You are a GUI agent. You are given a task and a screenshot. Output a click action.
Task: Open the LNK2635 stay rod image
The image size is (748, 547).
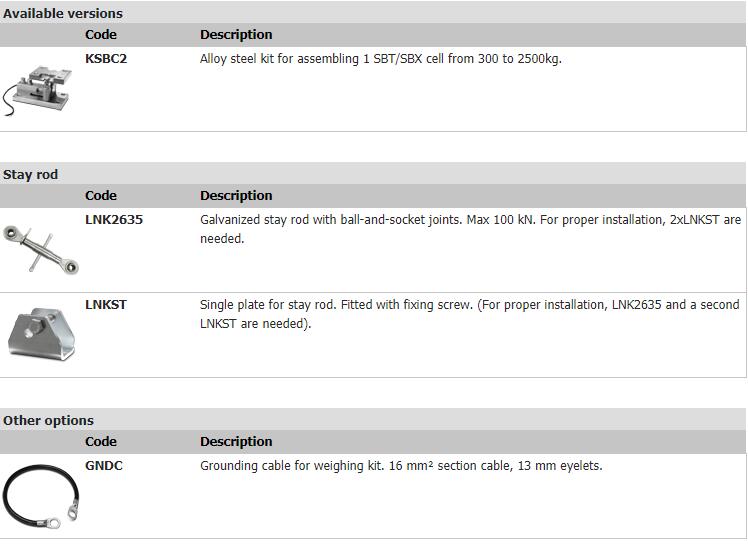click(41, 250)
